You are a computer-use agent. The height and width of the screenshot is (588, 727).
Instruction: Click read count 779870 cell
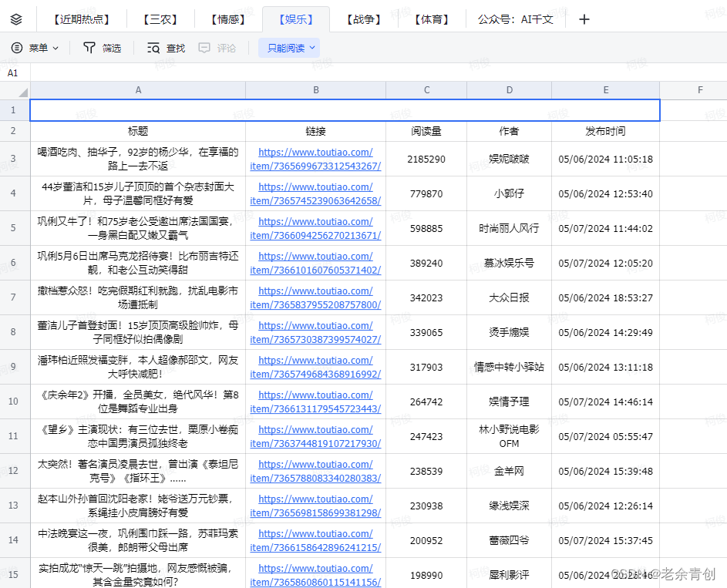pyautogui.click(x=426, y=193)
